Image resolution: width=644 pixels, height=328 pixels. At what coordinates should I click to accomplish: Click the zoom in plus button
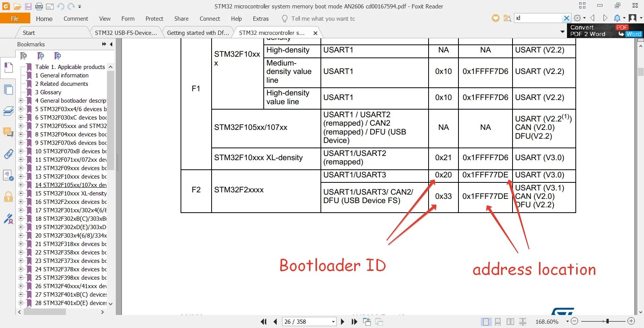pyautogui.click(x=631, y=321)
